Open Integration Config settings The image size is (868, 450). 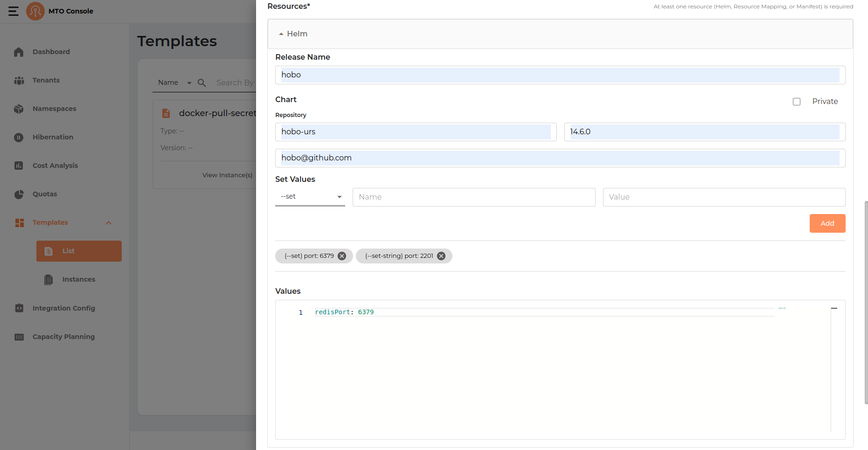coord(63,308)
